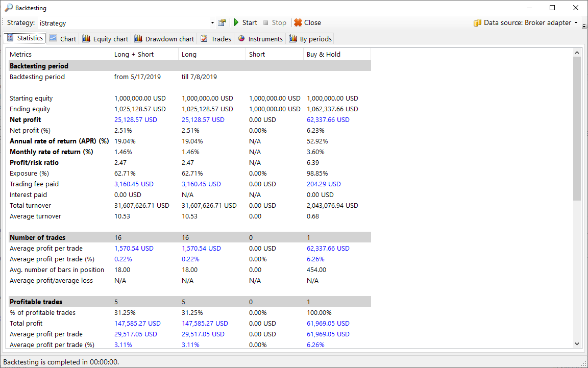The width and height of the screenshot is (588, 368).
Task: Expand the Data source dropdown arrow
Action: pyautogui.click(x=576, y=23)
